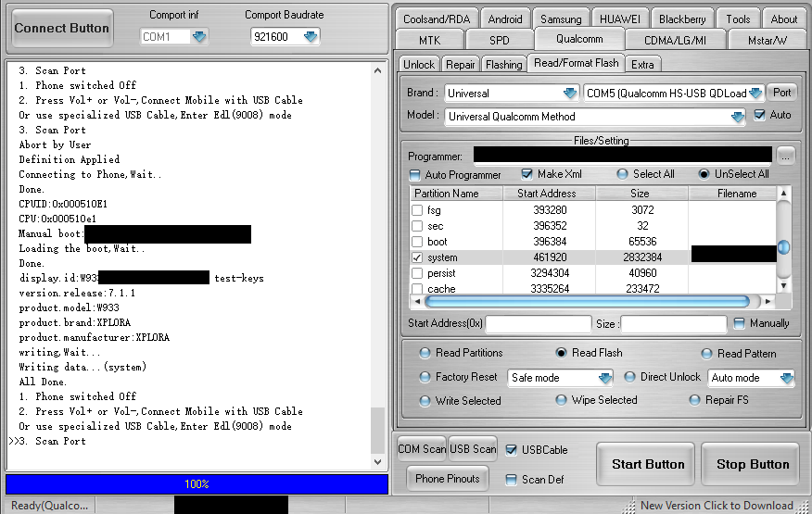Open the Flashing sub-tab
Image resolution: width=812 pixels, height=514 pixels.
(x=504, y=64)
